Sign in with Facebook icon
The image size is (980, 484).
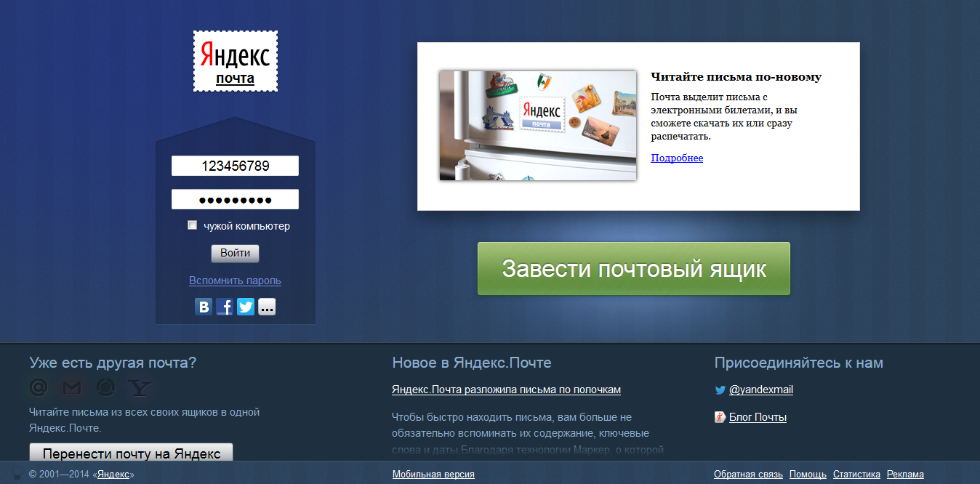(225, 307)
